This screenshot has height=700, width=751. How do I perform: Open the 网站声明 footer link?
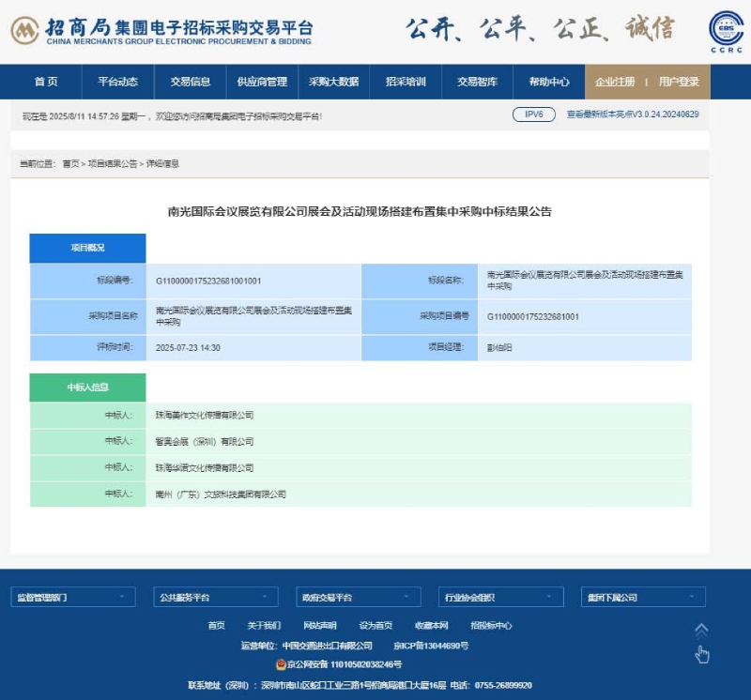click(320, 625)
